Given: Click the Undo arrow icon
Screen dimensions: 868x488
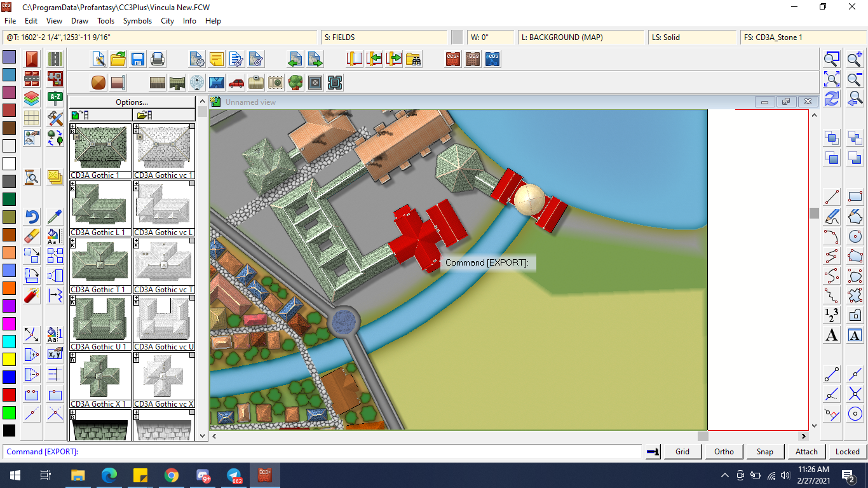Looking at the screenshot, I should (x=32, y=217).
